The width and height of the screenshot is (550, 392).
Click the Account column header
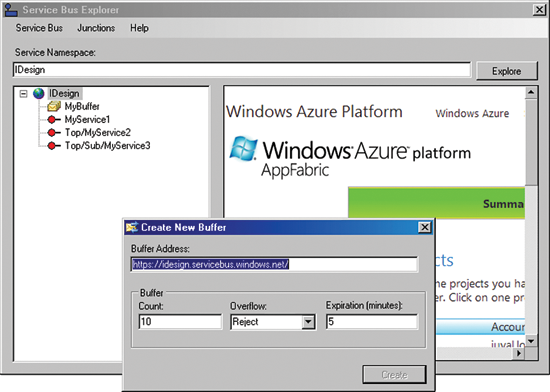pos(480,327)
